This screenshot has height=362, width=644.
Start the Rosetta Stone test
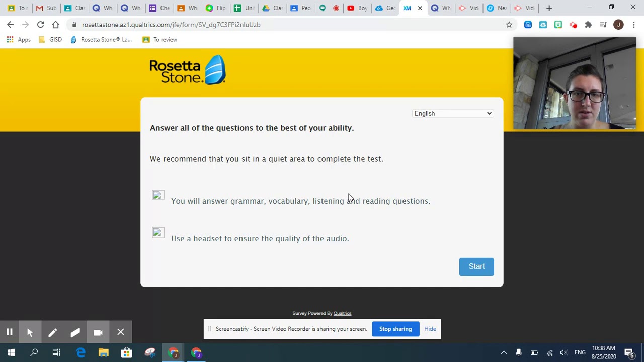tap(476, 266)
